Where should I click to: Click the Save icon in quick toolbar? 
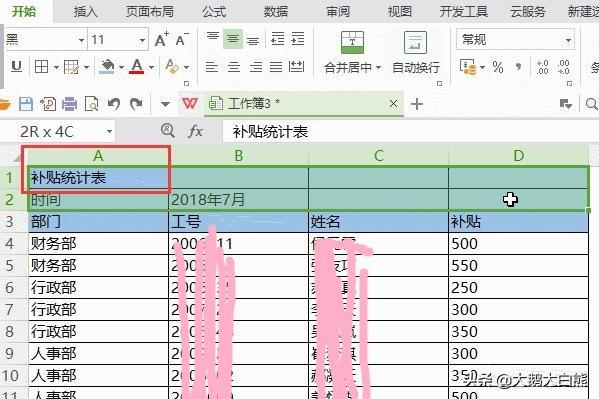[26, 104]
